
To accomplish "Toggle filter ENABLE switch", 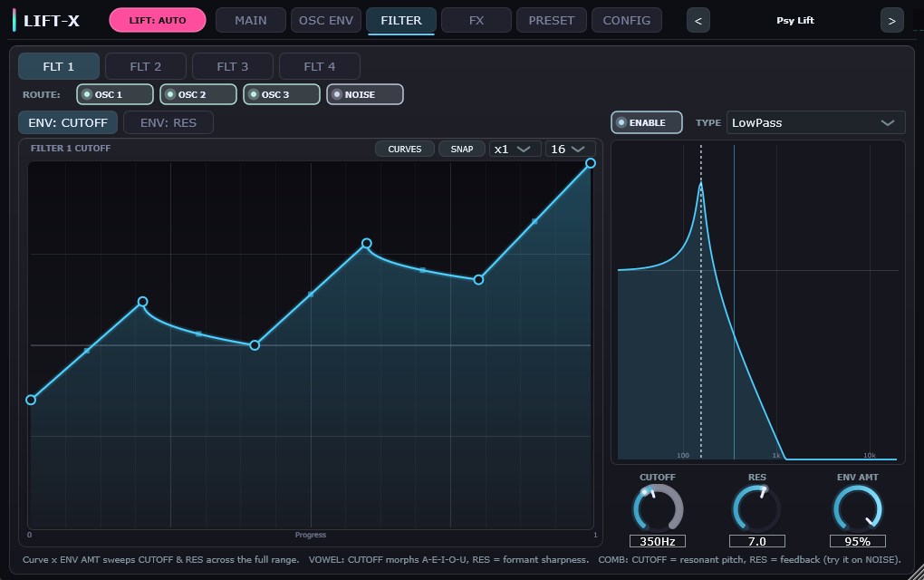I will coord(647,122).
